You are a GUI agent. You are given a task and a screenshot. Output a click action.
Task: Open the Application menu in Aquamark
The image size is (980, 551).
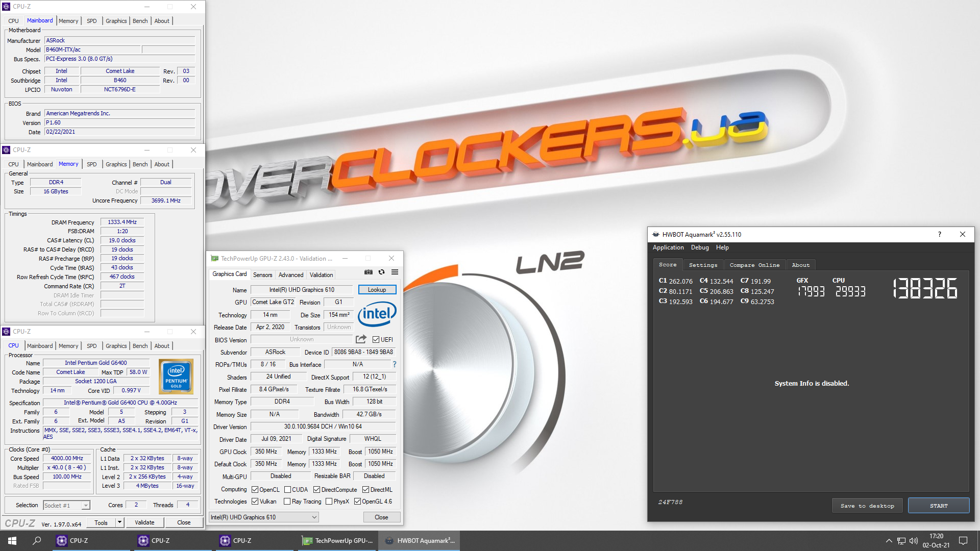tap(668, 247)
